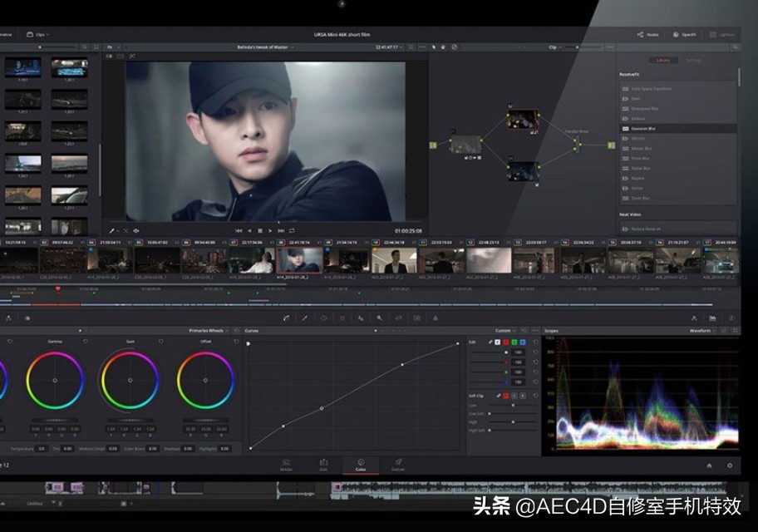The width and height of the screenshot is (758, 532).
Task: Switch to the Media page tab
Action: coord(286,465)
